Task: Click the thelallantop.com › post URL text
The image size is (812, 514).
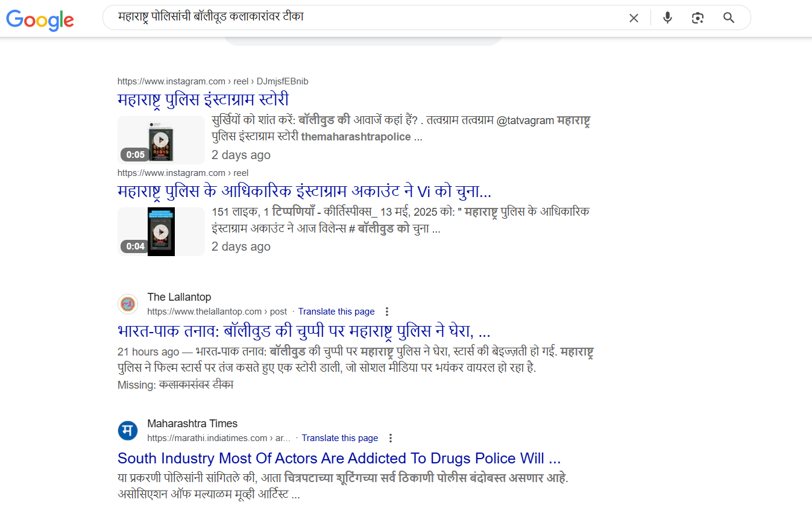Action: tap(217, 312)
